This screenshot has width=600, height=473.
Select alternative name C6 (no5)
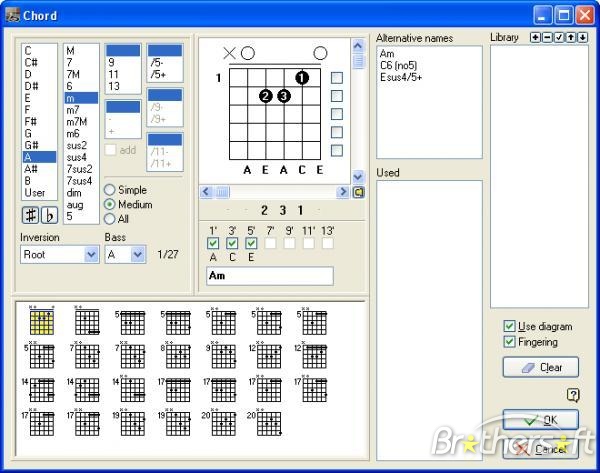[398, 65]
